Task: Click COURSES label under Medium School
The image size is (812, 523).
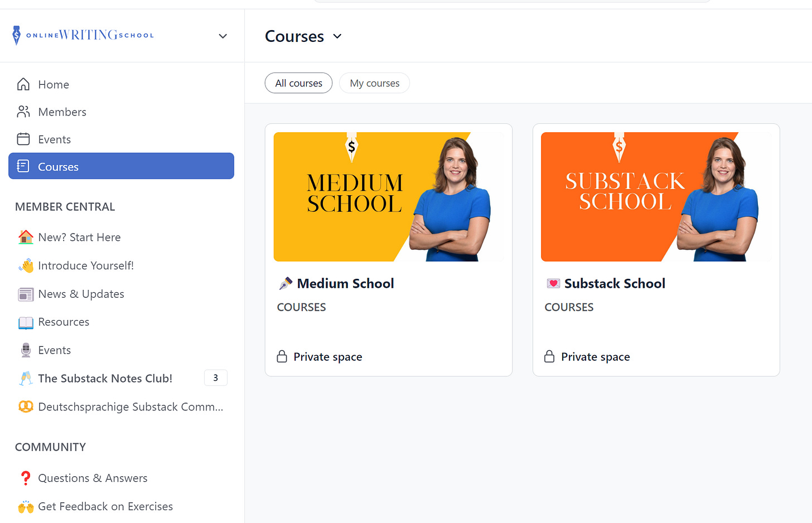Action: [302, 307]
